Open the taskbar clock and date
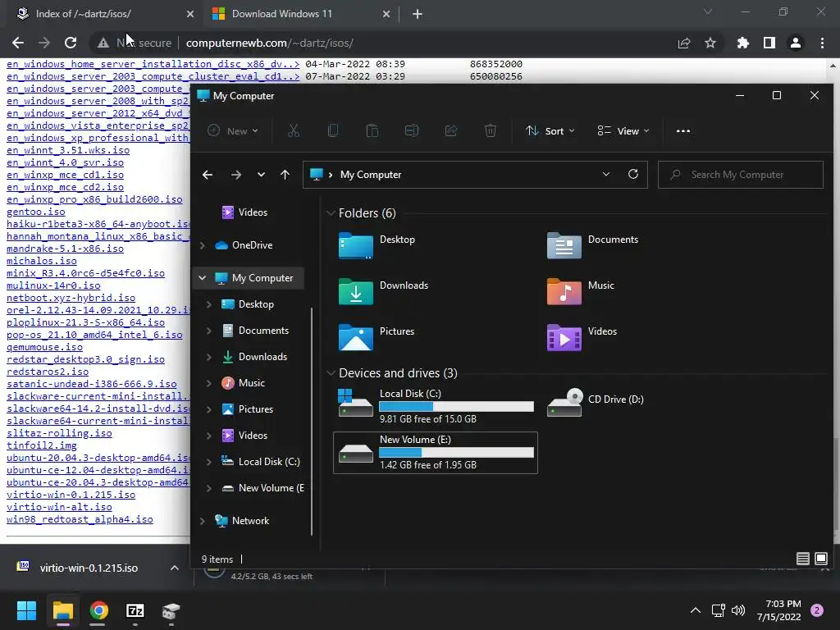 pyautogui.click(x=779, y=610)
